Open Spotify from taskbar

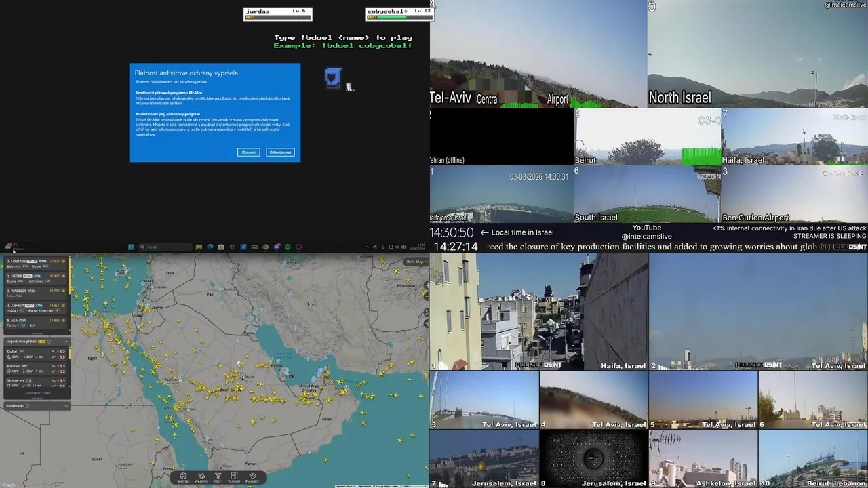tap(288, 247)
